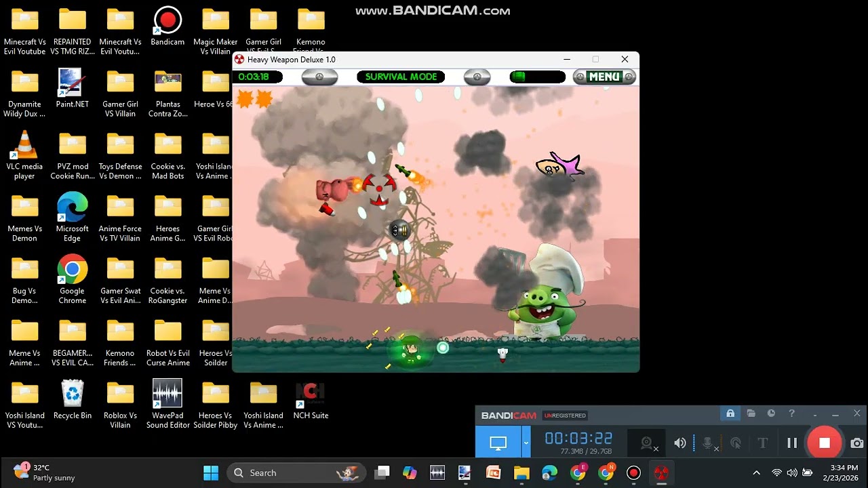Open Bandicam output folder icon
Screen dimensions: 868x488
(x=751, y=413)
